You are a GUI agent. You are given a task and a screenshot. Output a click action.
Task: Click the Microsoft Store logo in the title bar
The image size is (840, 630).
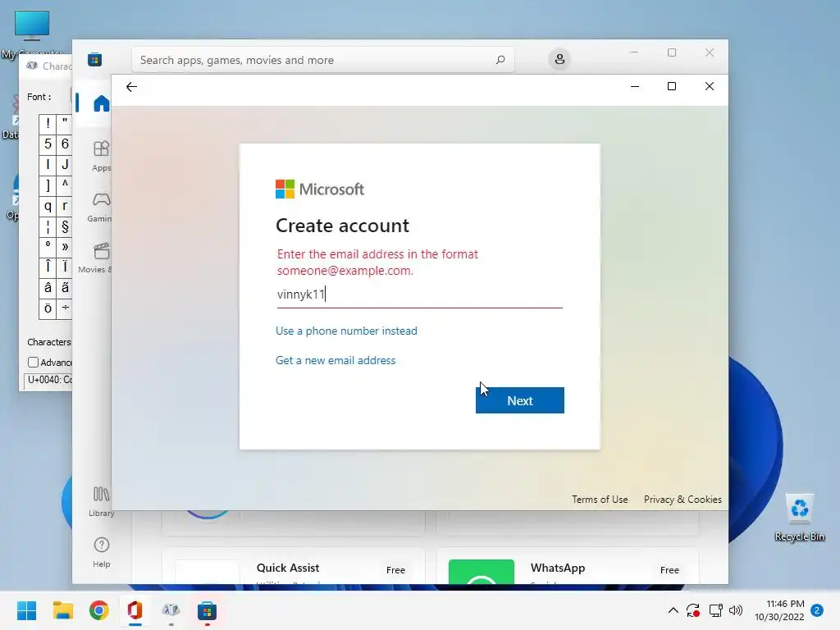[x=95, y=59]
